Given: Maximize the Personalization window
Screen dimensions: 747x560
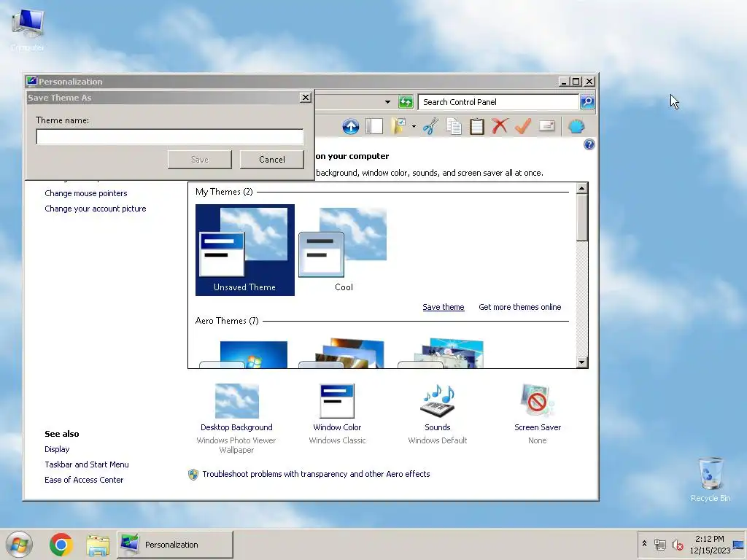Looking at the screenshot, I should point(576,82).
